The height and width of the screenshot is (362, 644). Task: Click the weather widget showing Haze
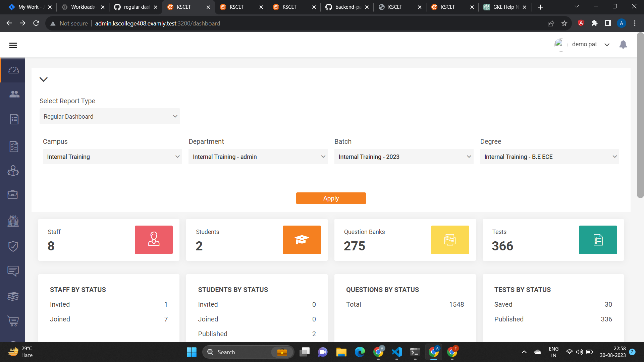click(x=21, y=352)
